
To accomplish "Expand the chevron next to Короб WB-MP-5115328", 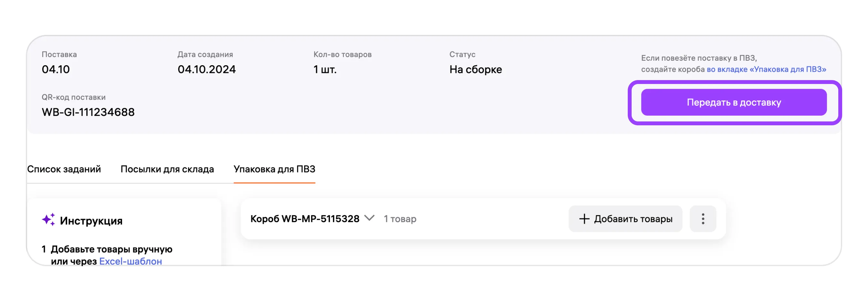I will (x=370, y=218).
